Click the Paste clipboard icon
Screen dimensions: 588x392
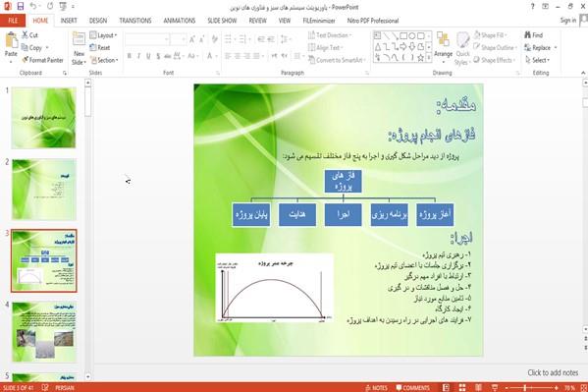click(11, 40)
